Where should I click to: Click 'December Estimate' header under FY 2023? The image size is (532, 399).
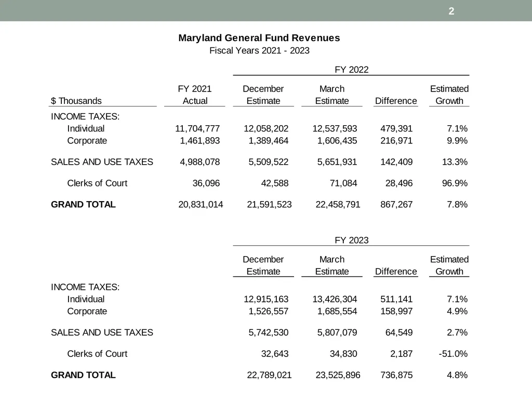click(x=263, y=265)
